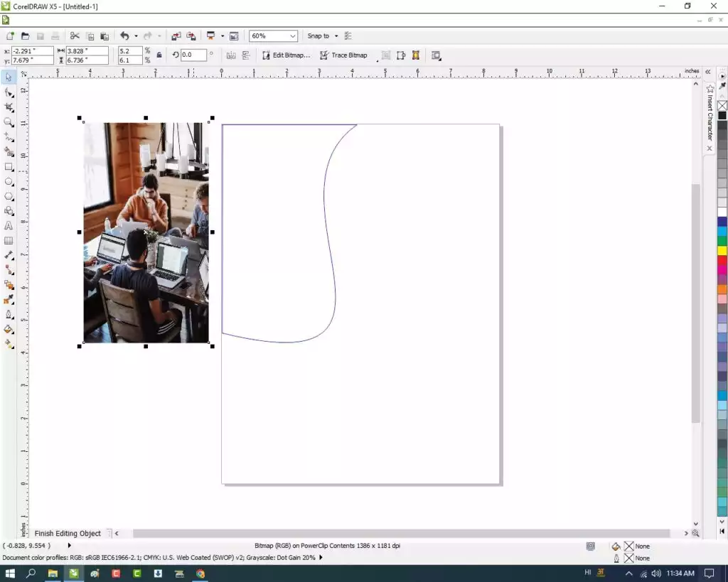This screenshot has height=582, width=728.
Task: Select the office photo bitmap
Action: 146,232
